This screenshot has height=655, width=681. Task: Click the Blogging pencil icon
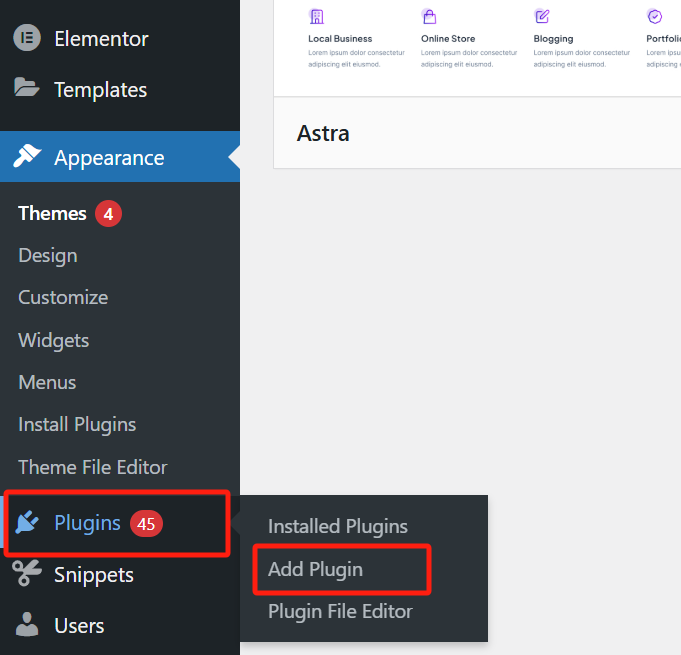(x=542, y=16)
